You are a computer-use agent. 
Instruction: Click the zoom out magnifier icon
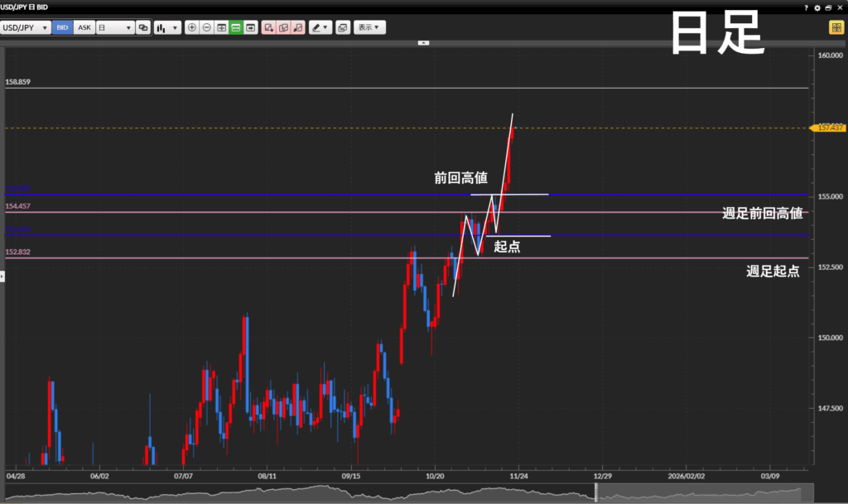tap(207, 27)
